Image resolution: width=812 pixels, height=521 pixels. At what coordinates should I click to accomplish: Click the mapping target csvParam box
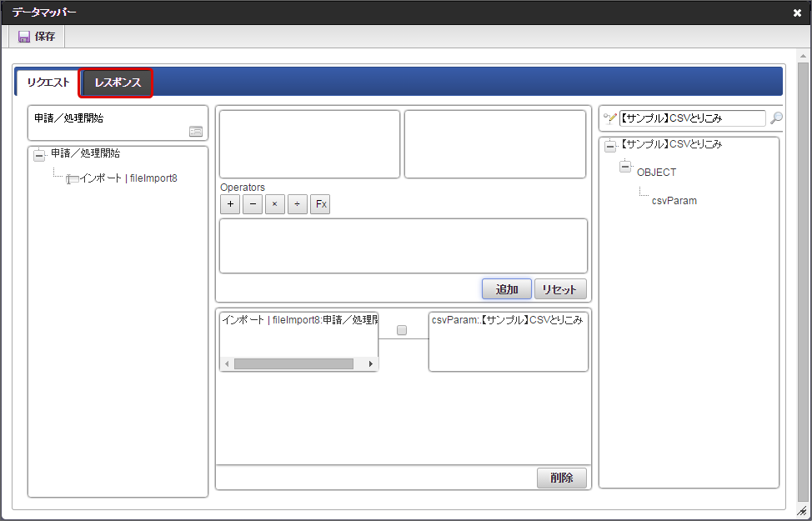pos(509,341)
